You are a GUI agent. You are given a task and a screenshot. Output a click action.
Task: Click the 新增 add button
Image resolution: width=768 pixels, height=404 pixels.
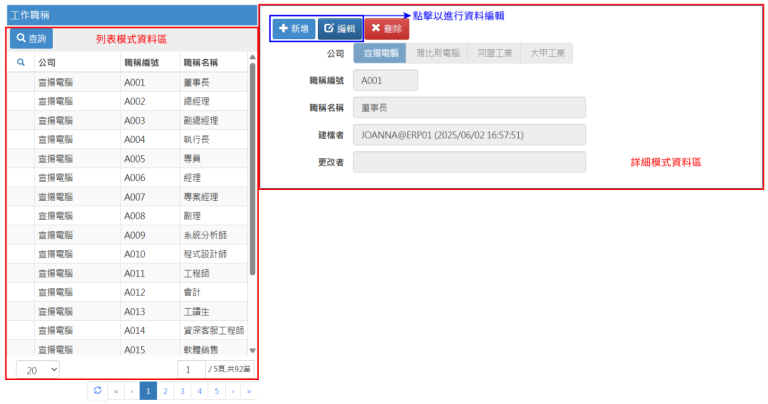coord(293,29)
